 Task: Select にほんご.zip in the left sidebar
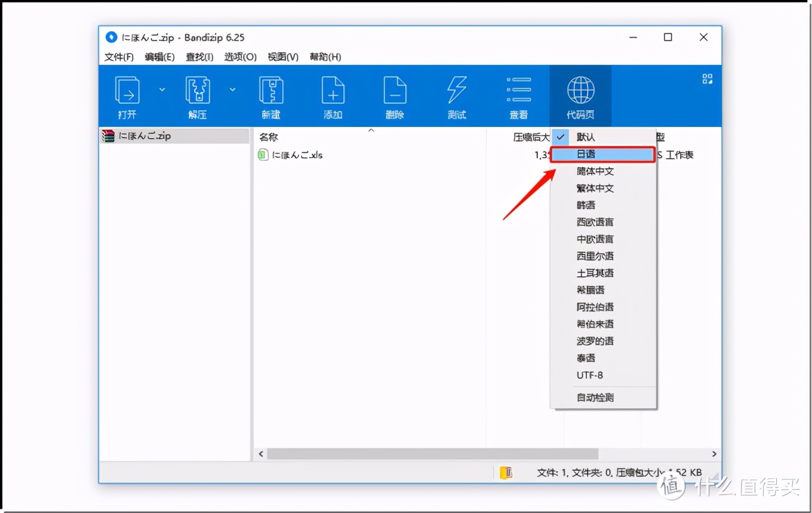143,135
